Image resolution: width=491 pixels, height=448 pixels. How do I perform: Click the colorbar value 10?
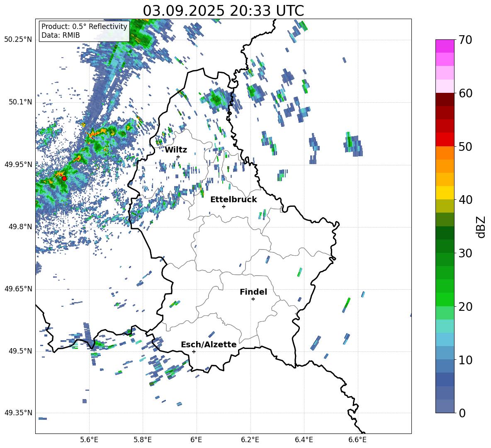pyautogui.click(x=465, y=360)
